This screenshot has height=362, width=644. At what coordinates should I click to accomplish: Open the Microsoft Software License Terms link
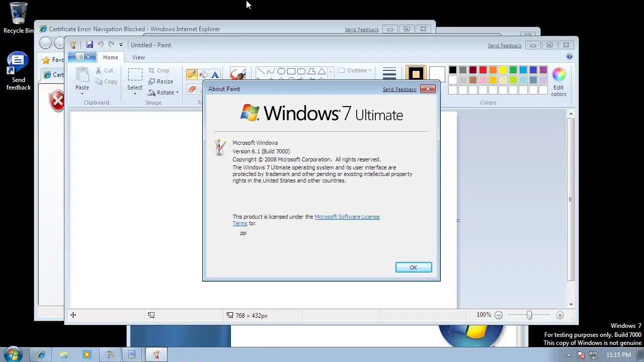pyautogui.click(x=347, y=217)
